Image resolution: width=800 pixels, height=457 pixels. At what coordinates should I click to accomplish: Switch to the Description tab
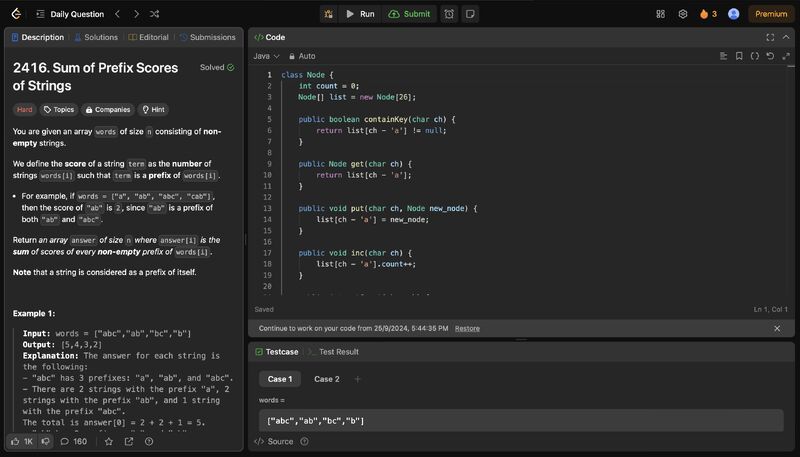pyautogui.click(x=38, y=37)
